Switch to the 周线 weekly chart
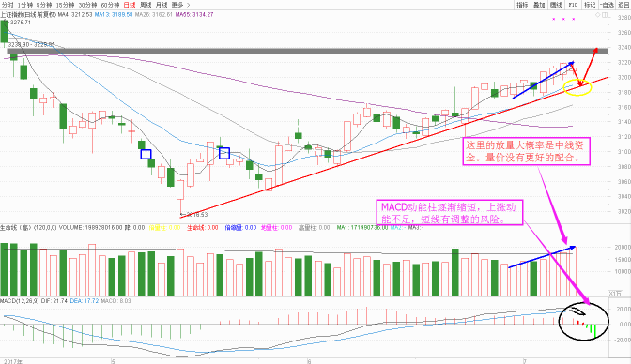This screenshot has height=364, width=631. 146,5
